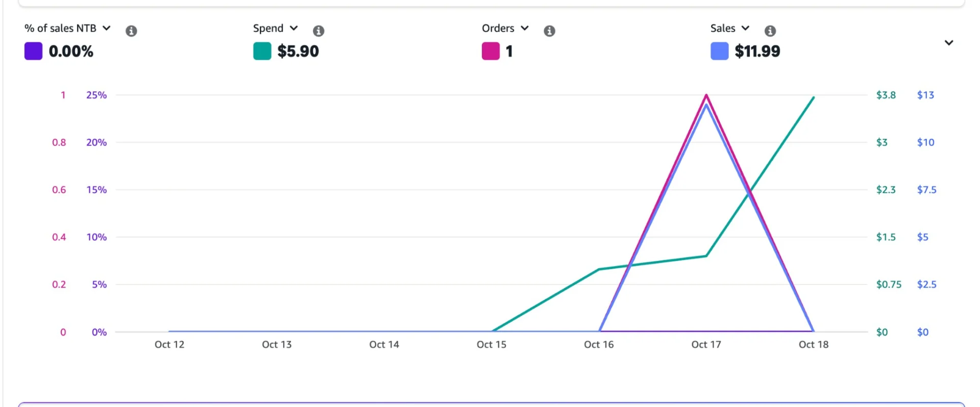This screenshot has width=980, height=407.
Task: Click the 0.00% NTB value
Action: coord(71,51)
